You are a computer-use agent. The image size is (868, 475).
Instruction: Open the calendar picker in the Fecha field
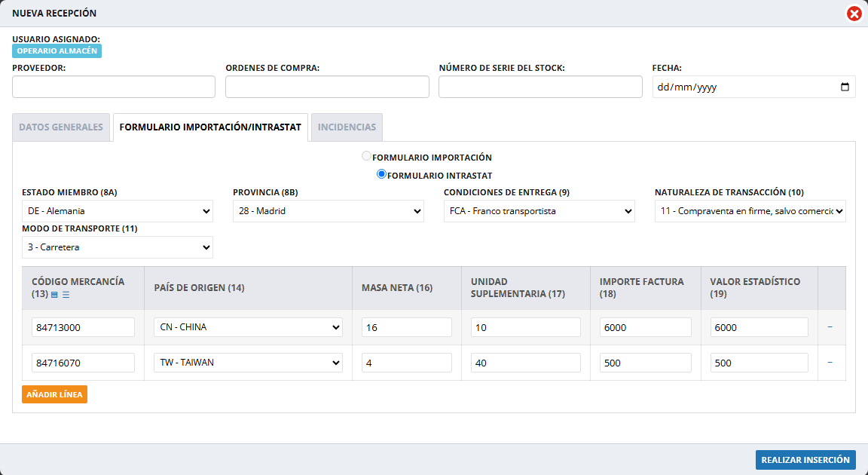(845, 87)
